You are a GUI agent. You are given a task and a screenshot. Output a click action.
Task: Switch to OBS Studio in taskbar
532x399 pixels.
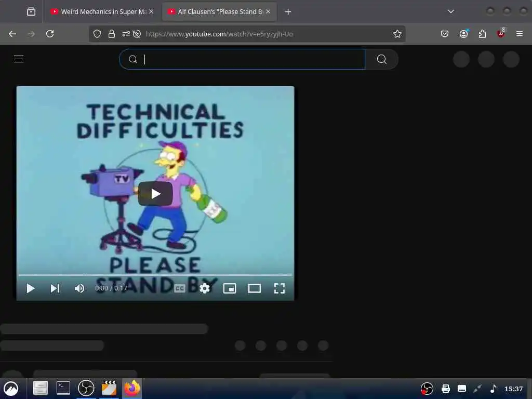pos(86,388)
